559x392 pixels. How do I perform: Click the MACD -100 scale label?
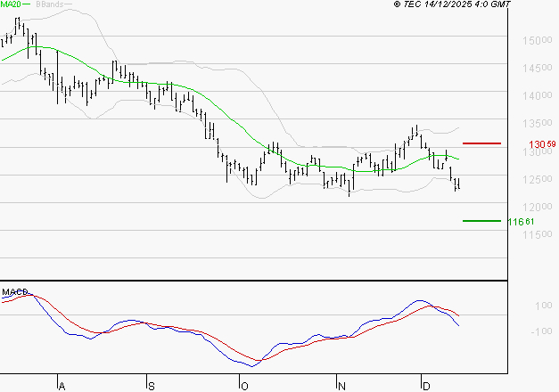click(x=541, y=331)
